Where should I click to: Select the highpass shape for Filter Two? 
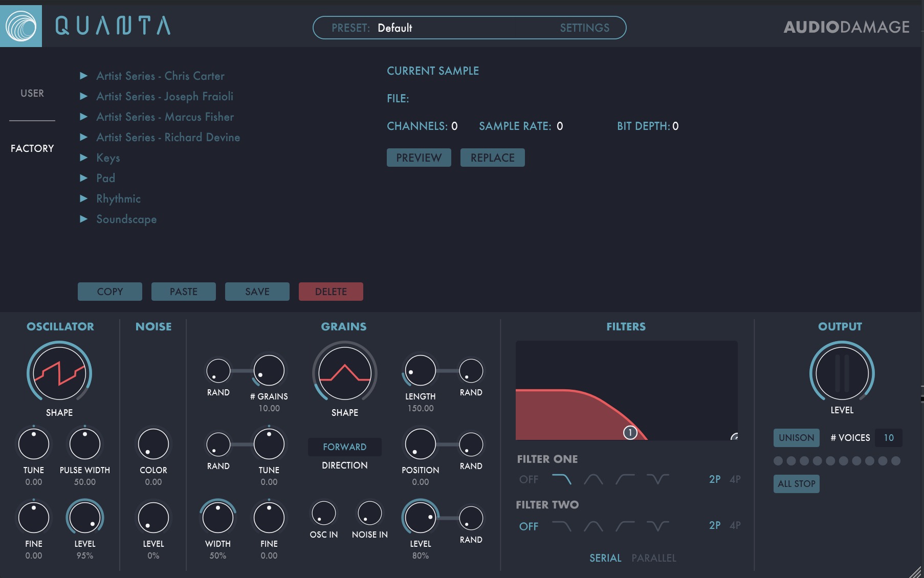click(x=625, y=525)
